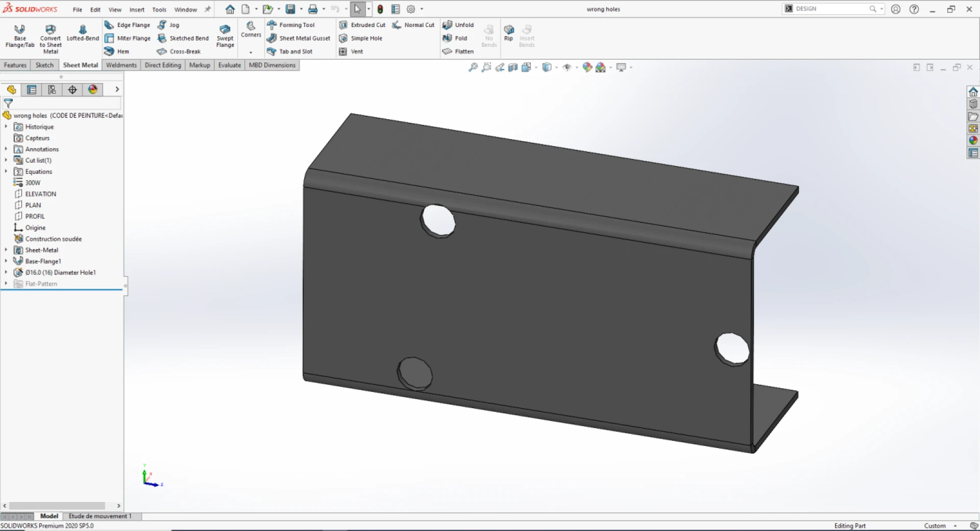The width and height of the screenshot is (980, 531).
Task: Open Edit Appearance on the heads-up toolbar
Action: tap(587, 67)
